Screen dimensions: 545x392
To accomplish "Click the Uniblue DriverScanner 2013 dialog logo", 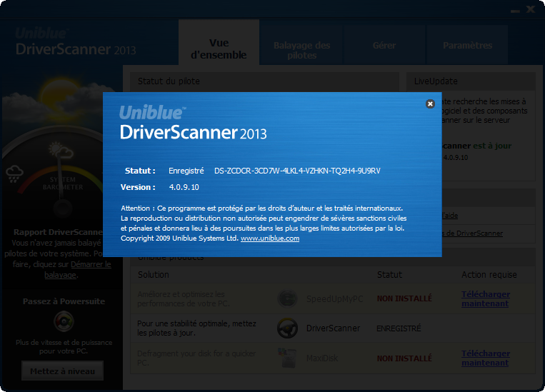I will [193, 122].
